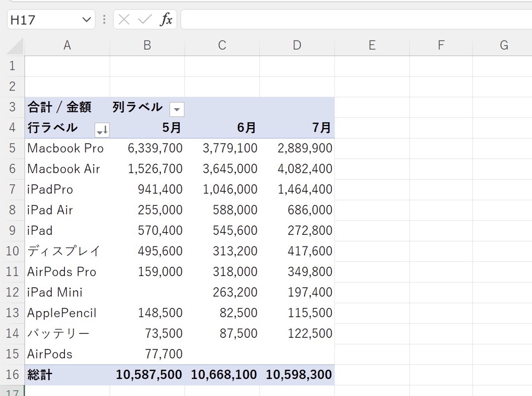Click the Insert Function fx icon
This screenshot has height=396, width=532.
tap(166, 20)
